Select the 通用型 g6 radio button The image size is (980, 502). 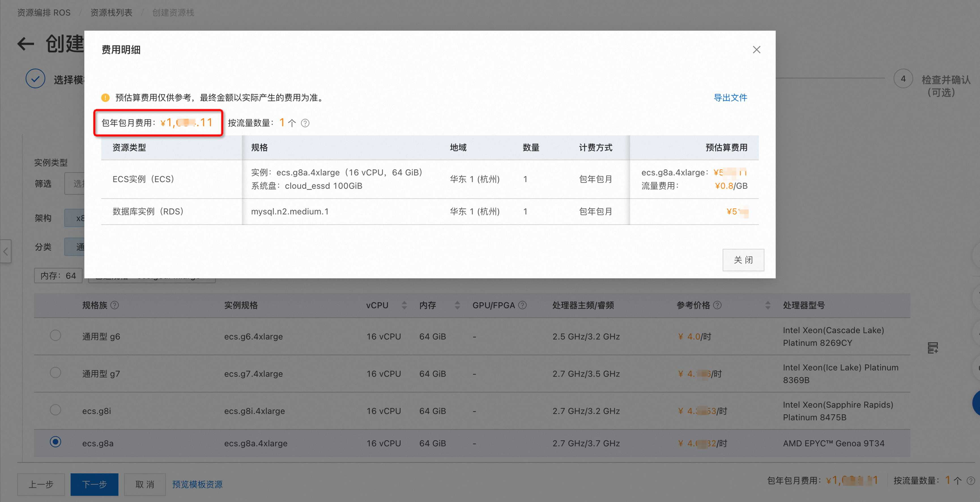point(56,336)
